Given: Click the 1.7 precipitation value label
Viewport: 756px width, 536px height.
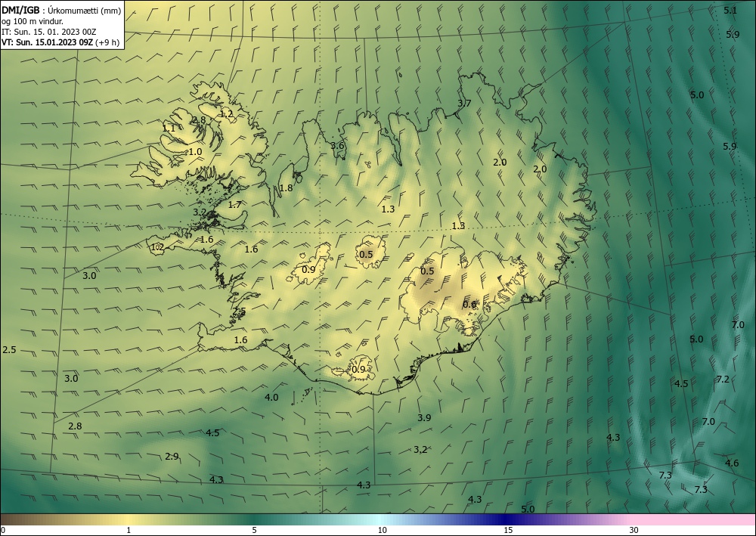Looking at the screenshot, I should click(x=235, y=205).
